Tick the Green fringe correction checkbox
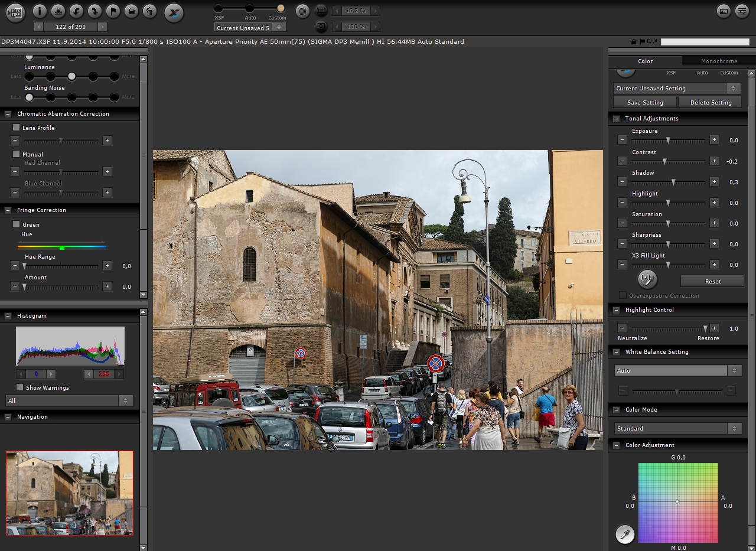This screenshot has width=756, height=551. click(x=17, y=224)
